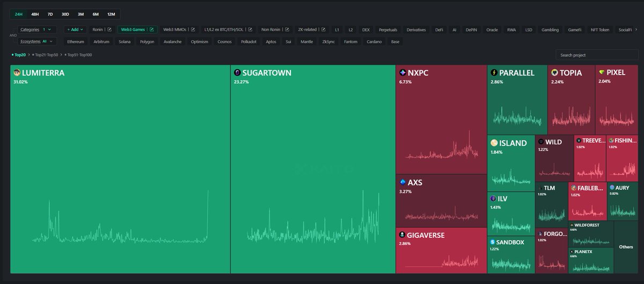
Task: Click the WILD project logo icon
Action: [541, 142]
